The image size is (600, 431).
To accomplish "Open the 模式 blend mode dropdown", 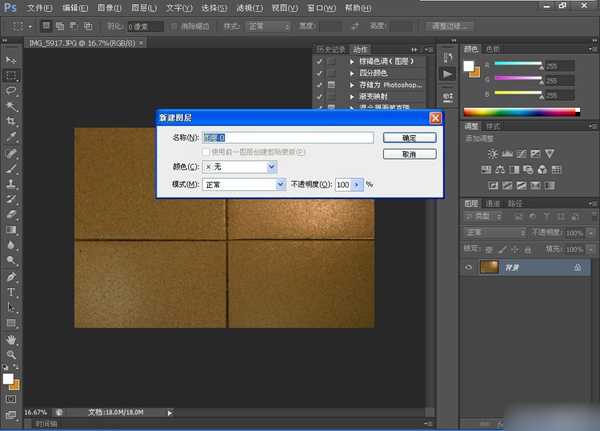I will [244, 184].
